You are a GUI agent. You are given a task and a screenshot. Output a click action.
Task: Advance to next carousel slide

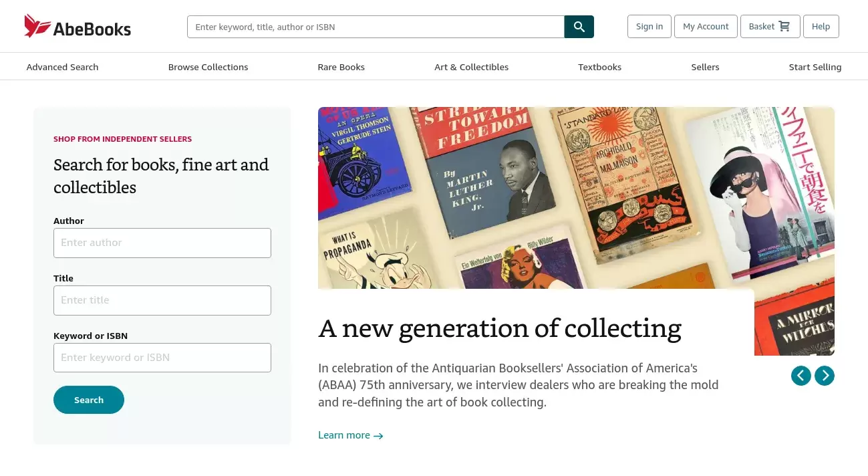[x=825, y=376]
